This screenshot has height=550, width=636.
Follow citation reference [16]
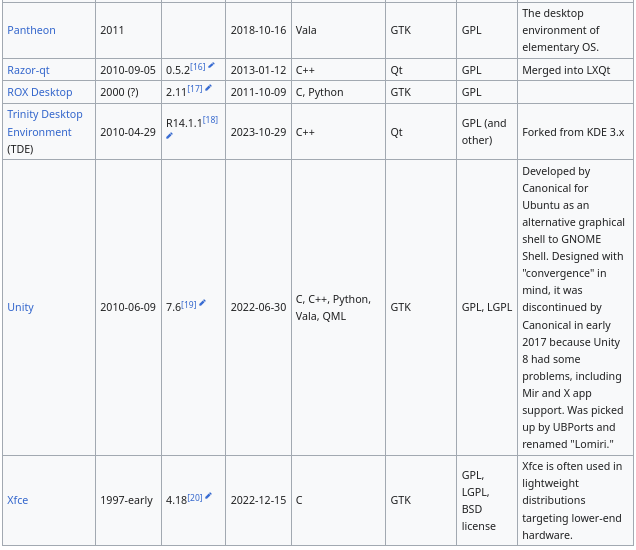[x=198, y=67]
